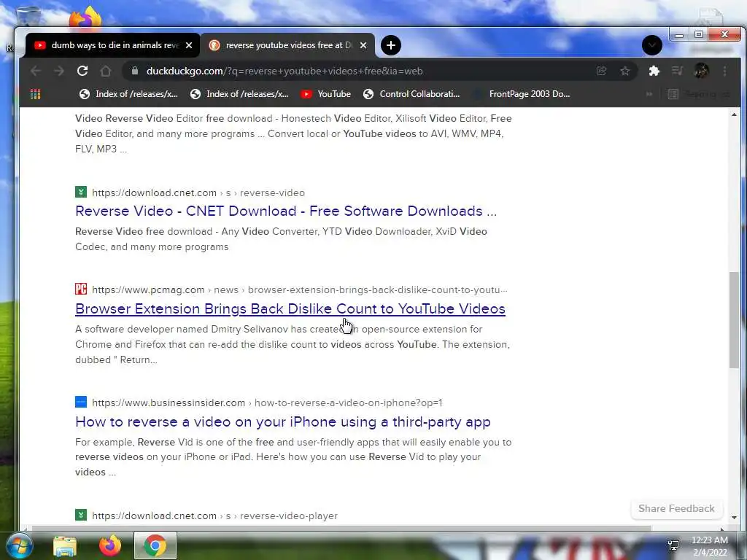Open the Extensions puzzle icon
747x560 pixels.
(654, 71)
